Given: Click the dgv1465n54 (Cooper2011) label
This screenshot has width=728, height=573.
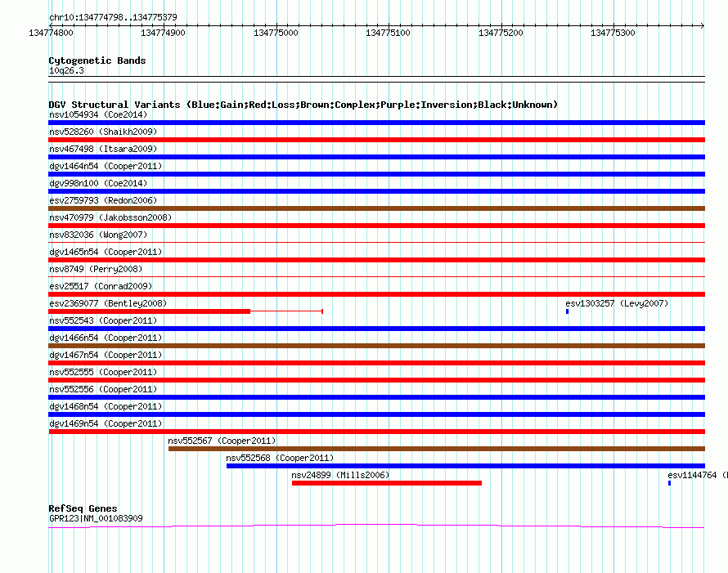Looking at the screenshot, I should [106, 252].
